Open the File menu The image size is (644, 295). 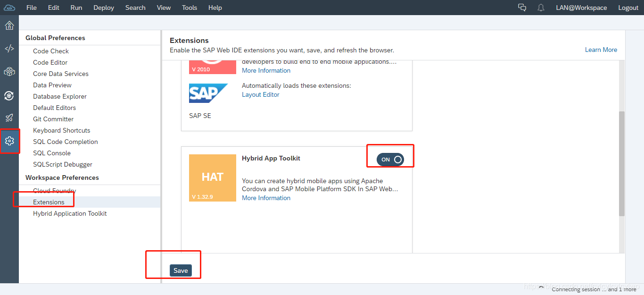[32, 8]
